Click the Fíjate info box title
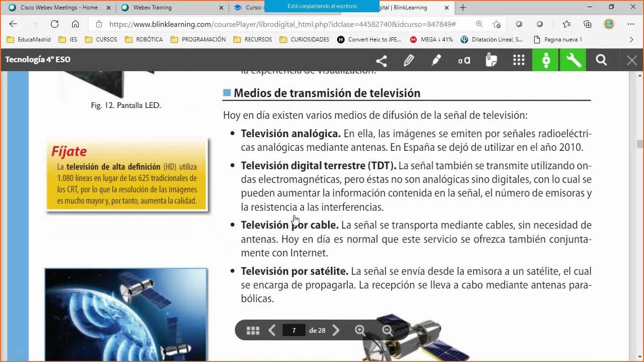This screenshot has width=644, height=362. [69, 151]
